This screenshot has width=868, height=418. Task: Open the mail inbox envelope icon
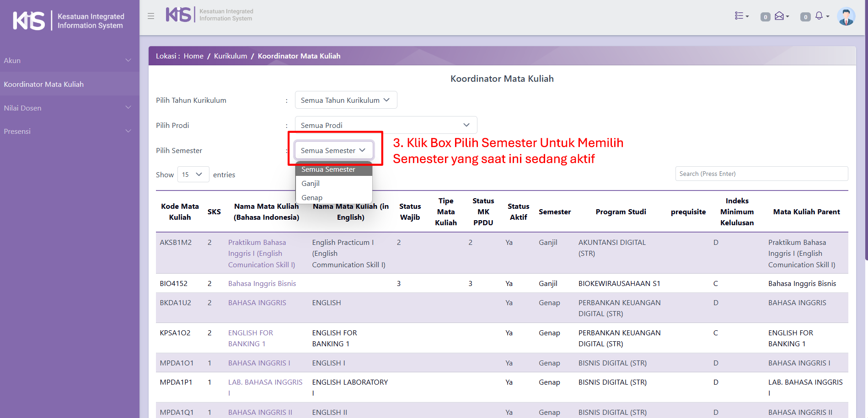pos(780,16)
